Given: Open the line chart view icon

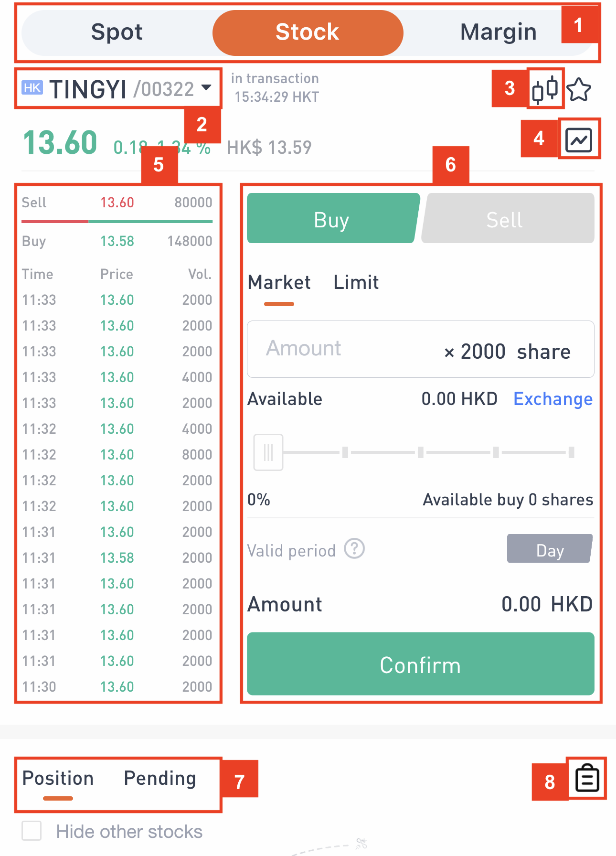Looking at the screenshot, I should [x=579, y=139].
